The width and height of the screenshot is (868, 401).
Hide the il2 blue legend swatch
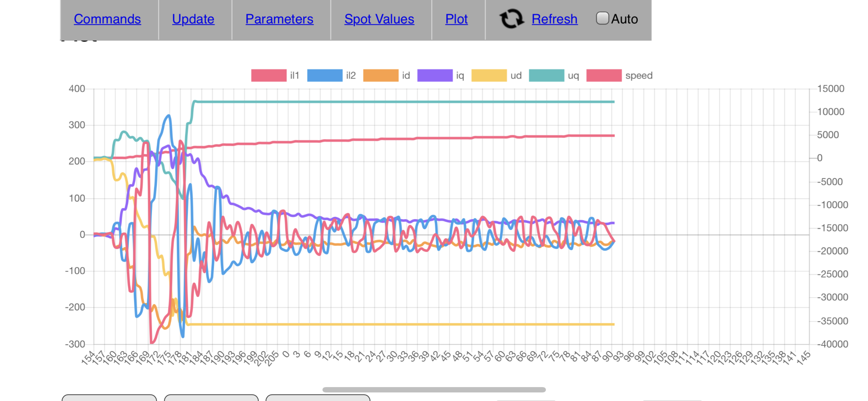[x=325, y=76]
